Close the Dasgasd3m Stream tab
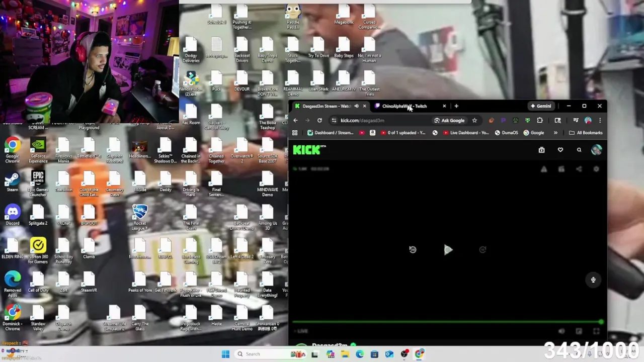 click(x=364, y=106)
